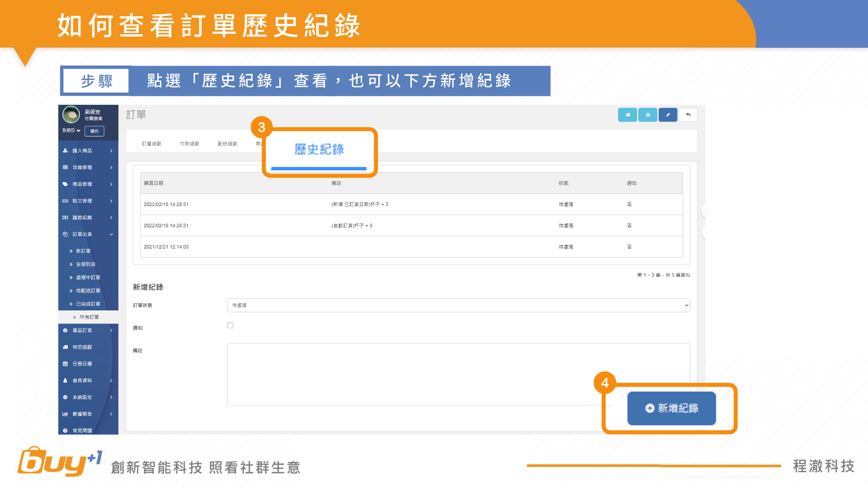Expand the 目錄管理 menu chevron
The image size is (868, 488).
click(111, 167)
